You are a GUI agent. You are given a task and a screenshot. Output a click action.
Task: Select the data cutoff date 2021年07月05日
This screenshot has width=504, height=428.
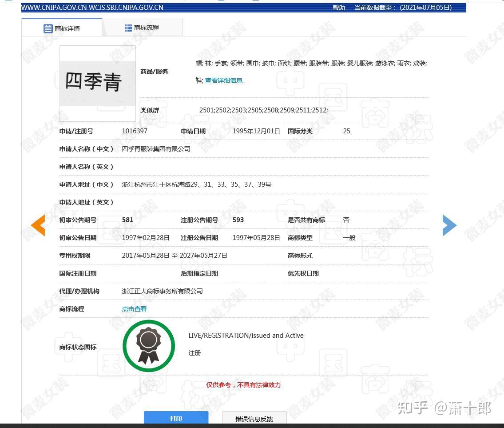[x=426, y=8]
